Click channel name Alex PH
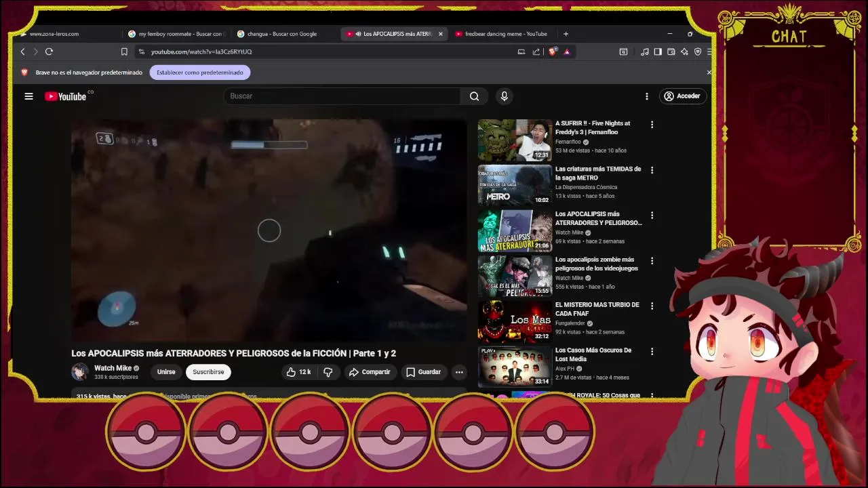 [x=565, y=369]
